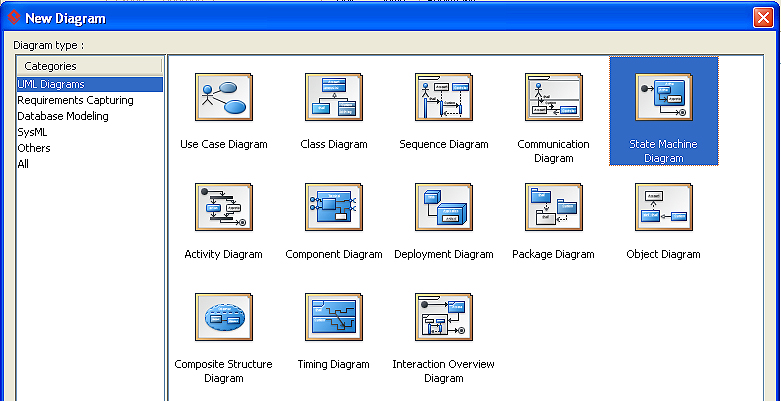Choose the Class Diagram icon
This screenshot has width=781, height=401.
click(x=334, y=97)
